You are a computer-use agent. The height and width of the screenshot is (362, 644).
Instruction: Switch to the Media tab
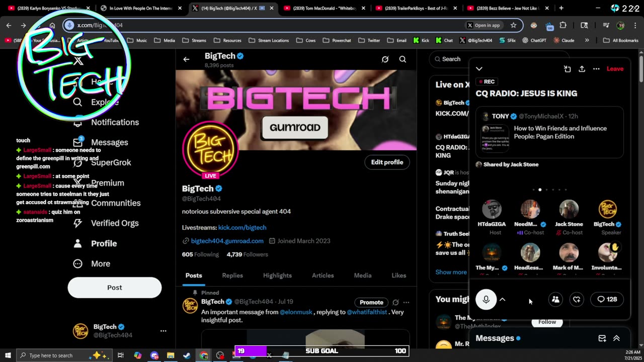[362, 276]
